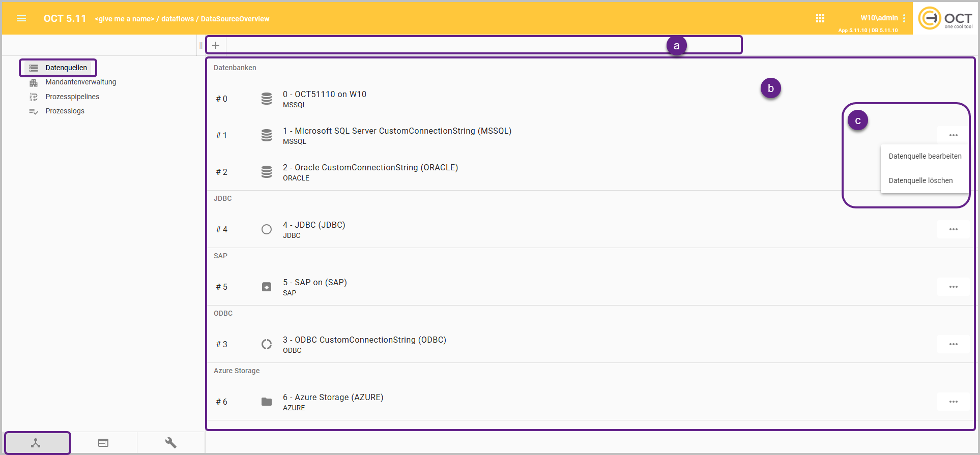This screenshot has height=455, width=980.
Task: Open more options for JDBC data source
Action: point(953,229)
